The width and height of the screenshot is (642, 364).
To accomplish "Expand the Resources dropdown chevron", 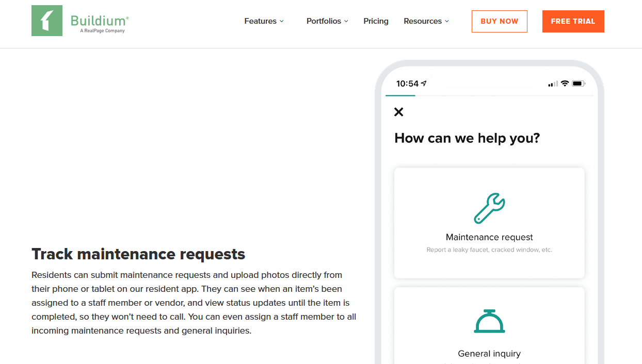I will click(x=447, y=21).
